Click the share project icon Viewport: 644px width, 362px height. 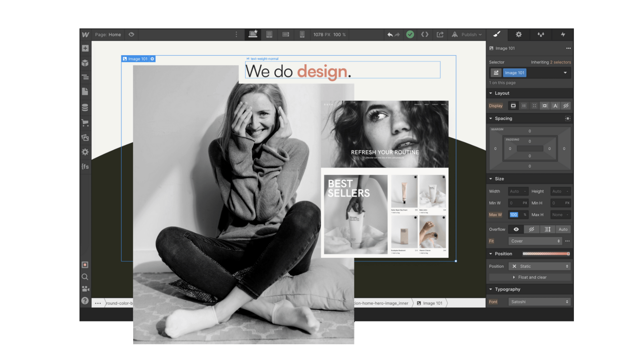[x=440, y=35]
